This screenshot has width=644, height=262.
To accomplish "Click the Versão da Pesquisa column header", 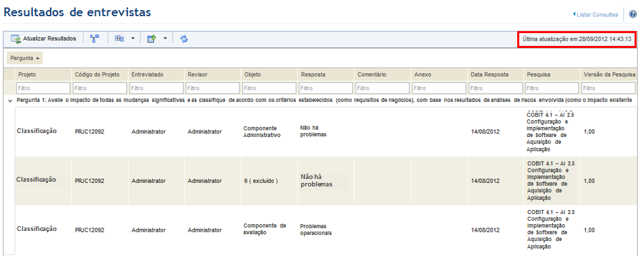I will click(x=609, y=74).
